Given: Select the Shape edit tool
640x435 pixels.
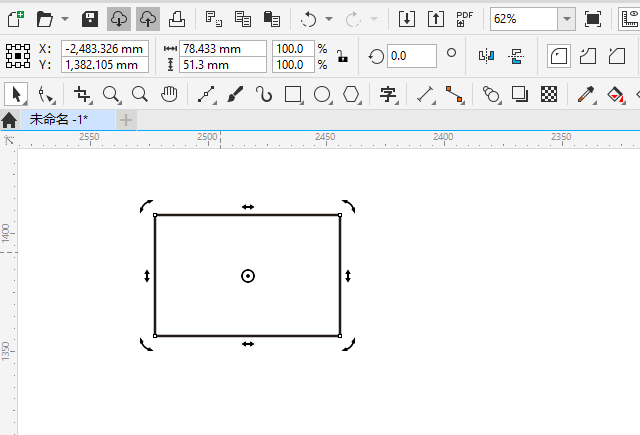Looking at the screenshot, I should click(46, 95).
